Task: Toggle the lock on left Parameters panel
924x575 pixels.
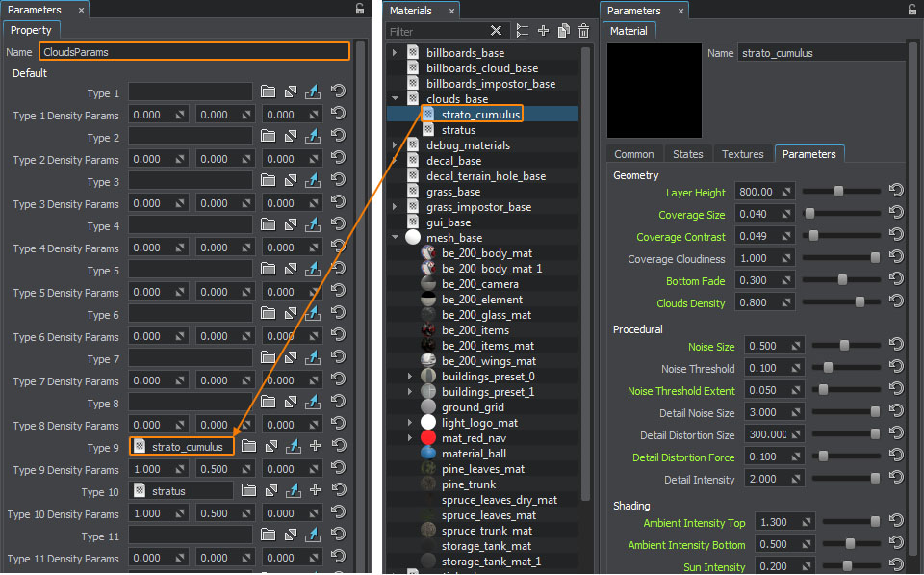Action: 360,10
